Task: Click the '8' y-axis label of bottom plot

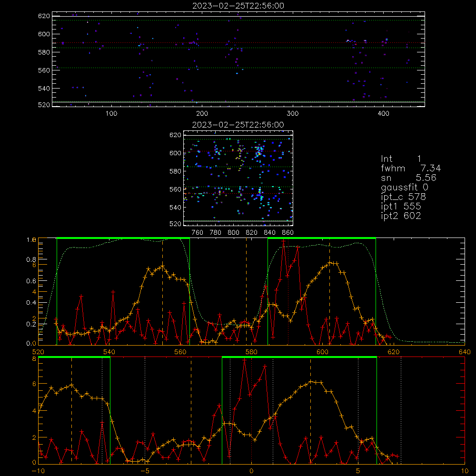Action: coord(34,358)
